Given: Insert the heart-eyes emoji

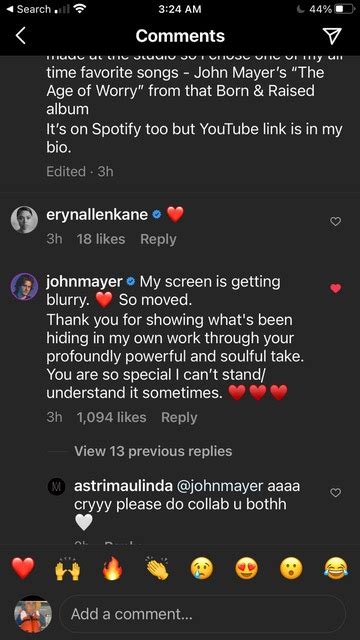Looking at the screenshot, I should click(x=247, y=568).
